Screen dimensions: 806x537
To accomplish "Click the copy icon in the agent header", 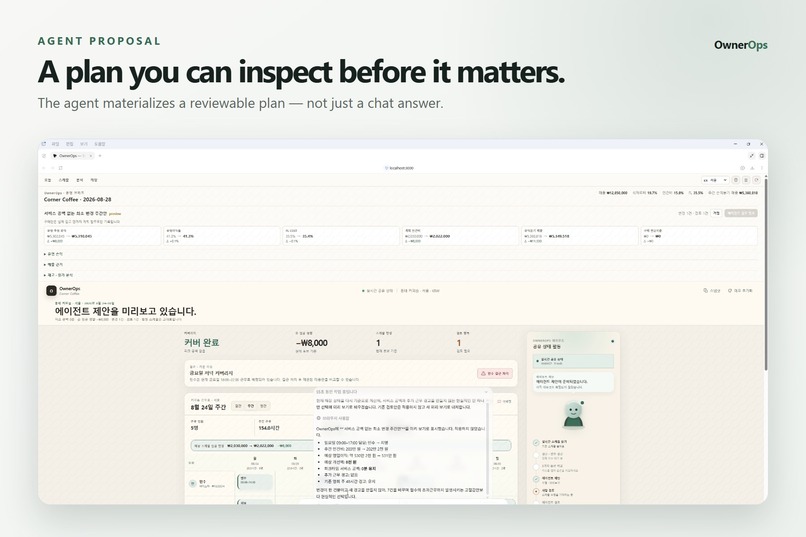I will pos(705,291).
